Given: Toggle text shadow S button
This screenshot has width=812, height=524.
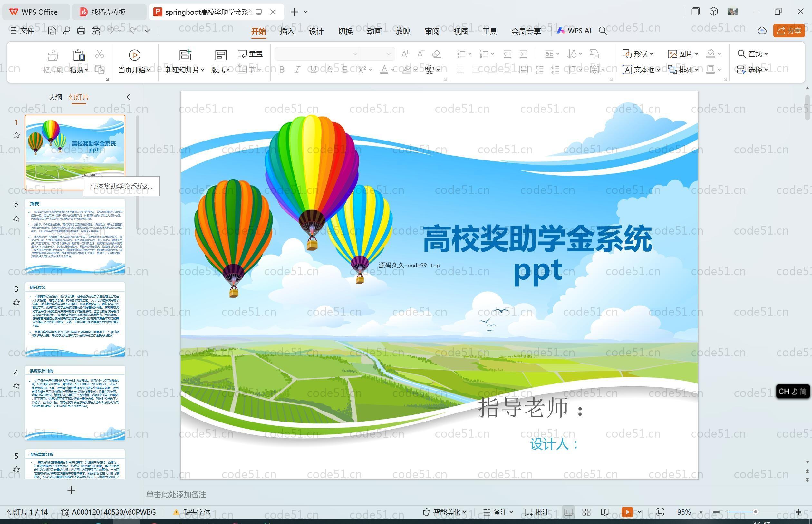Looking at the screenshot, I should pos(344,69).
